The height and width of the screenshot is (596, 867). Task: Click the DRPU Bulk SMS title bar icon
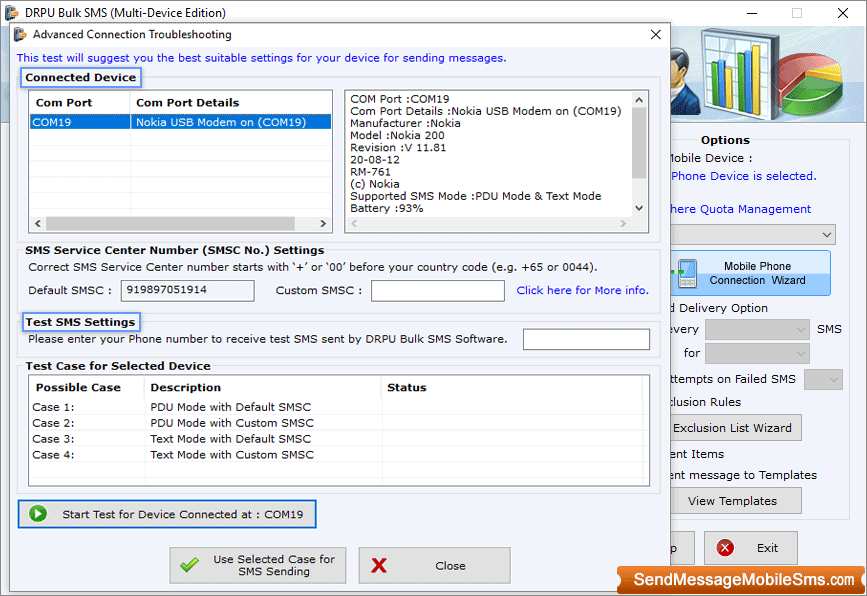click(12, 13)
